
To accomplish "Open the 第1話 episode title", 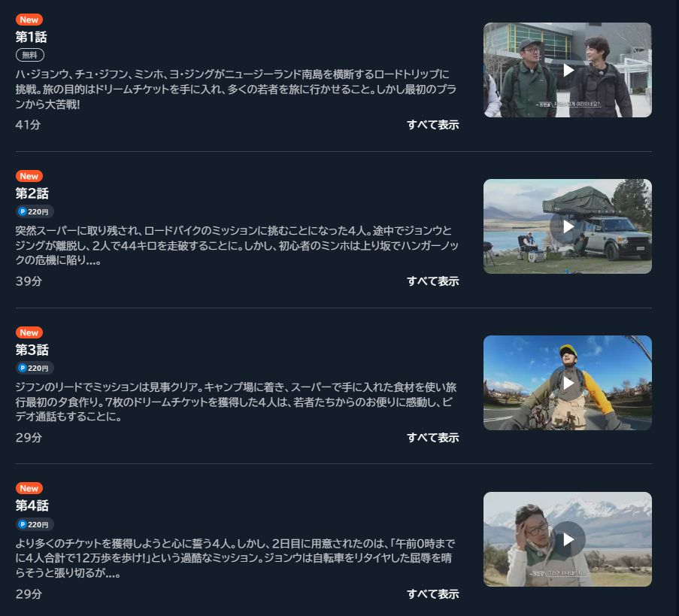I will click(x=31, y=37).
